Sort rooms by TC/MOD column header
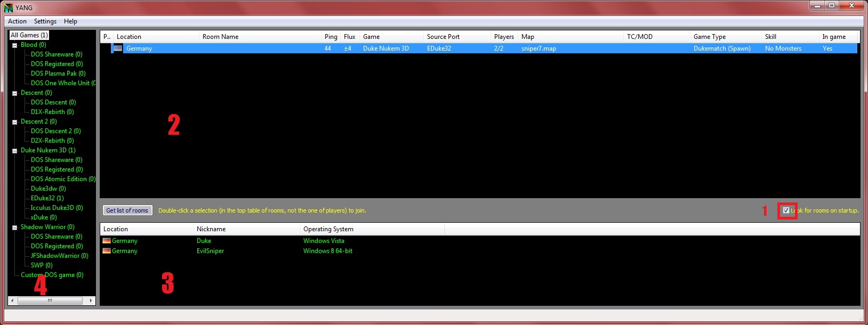The image size is (868, 325). pos(657,37)
